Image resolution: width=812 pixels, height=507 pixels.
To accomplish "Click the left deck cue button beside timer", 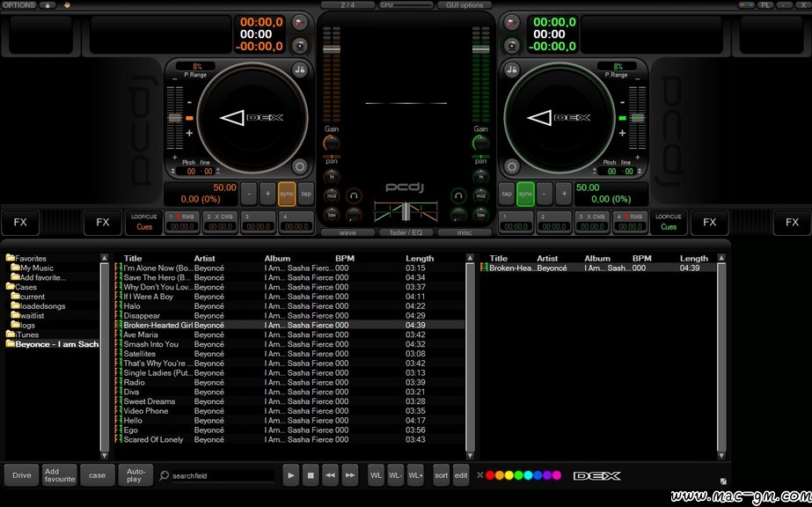I will click(299, 46).
